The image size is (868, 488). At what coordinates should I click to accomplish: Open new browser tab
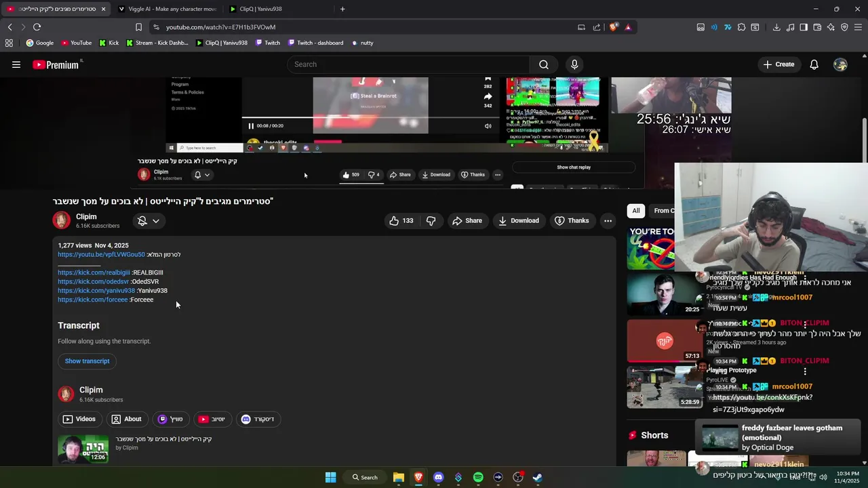coord(342,9)
